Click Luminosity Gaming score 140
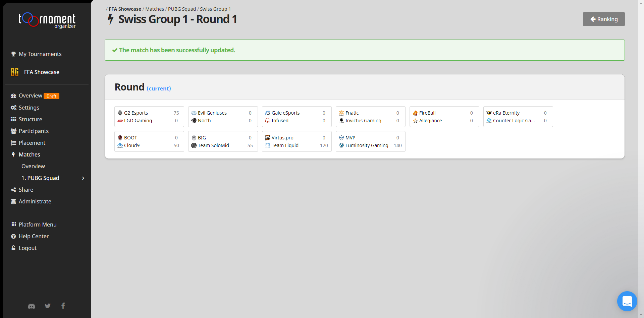The height and width of the screenshot is (318, 644). [398, 145]
